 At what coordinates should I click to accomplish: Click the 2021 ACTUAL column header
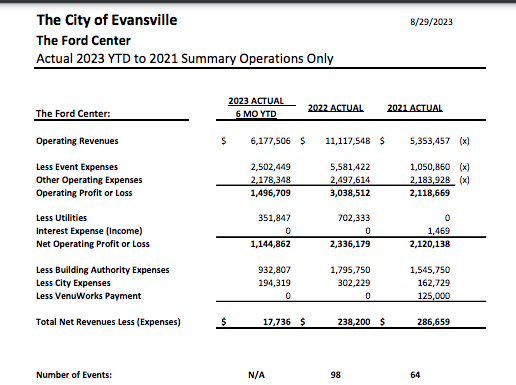(x=415, y=108)
